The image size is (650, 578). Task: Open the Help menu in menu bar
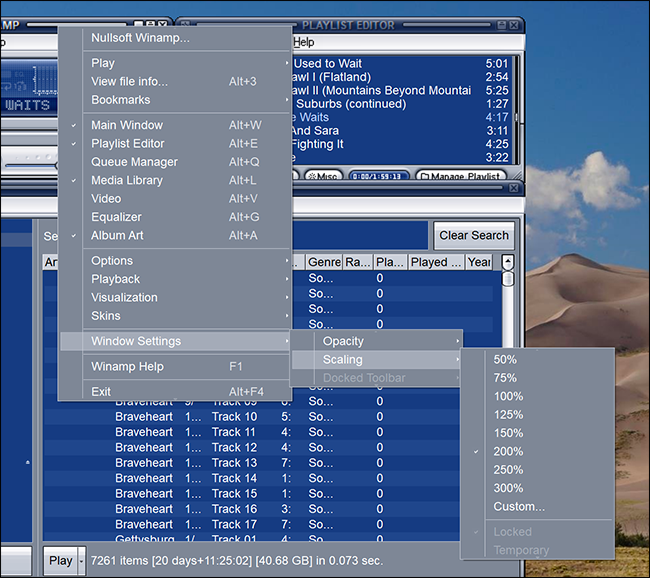[x=304, y=42]
